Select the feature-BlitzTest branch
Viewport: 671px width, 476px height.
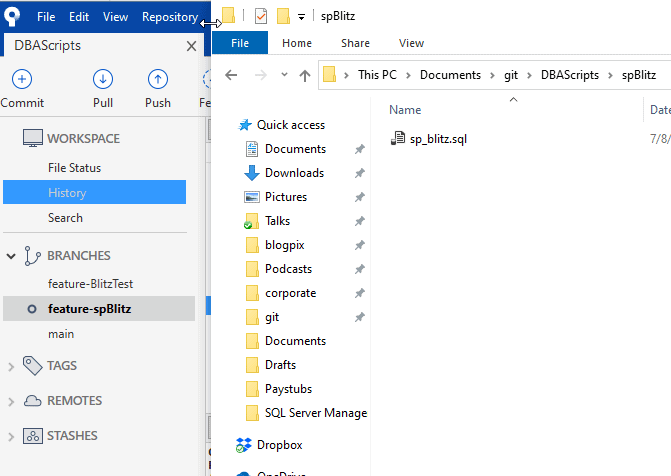click(x=90, y=284)
